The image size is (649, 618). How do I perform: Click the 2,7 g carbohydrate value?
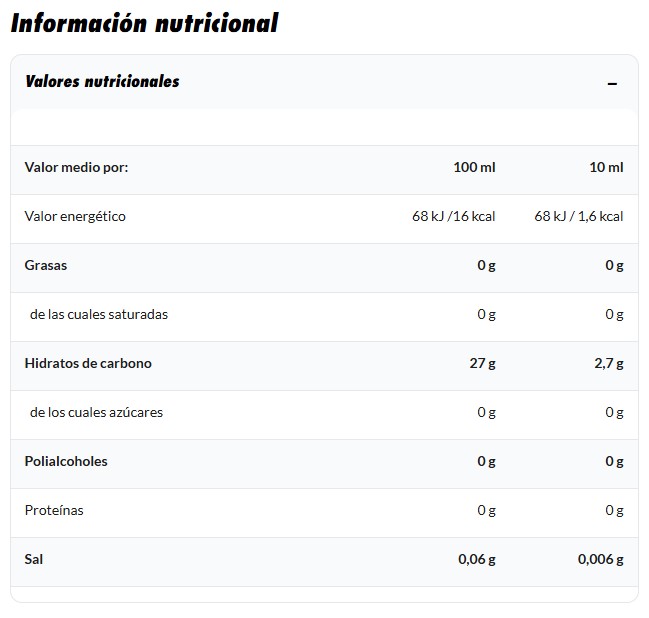[x=608, y=363]
